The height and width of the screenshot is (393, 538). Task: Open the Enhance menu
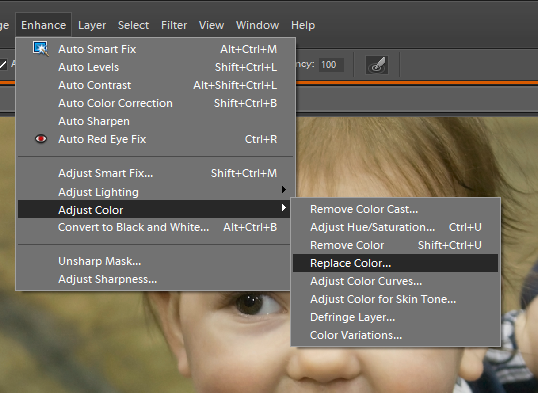point(44,25)
